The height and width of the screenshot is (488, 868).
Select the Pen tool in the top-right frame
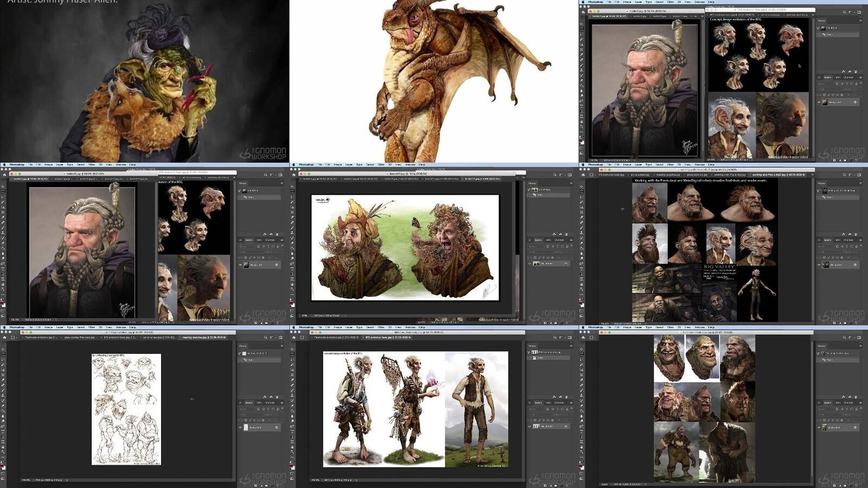point(582,100)
